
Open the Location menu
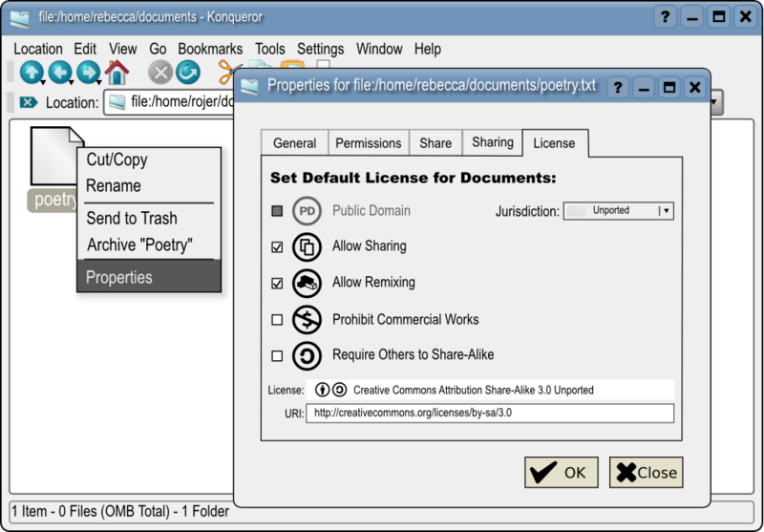pyautogui.click(x=38, y=50)
